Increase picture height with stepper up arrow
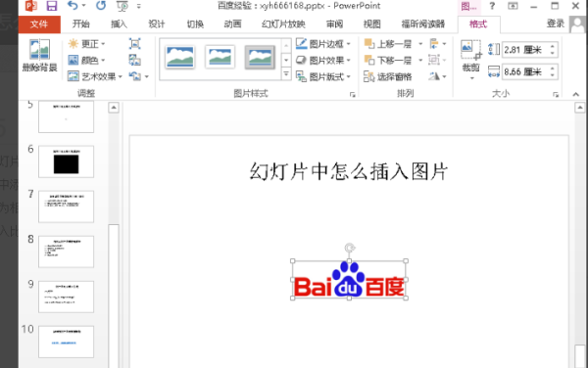The image size is (588, 368). click(x=553, y=46)
